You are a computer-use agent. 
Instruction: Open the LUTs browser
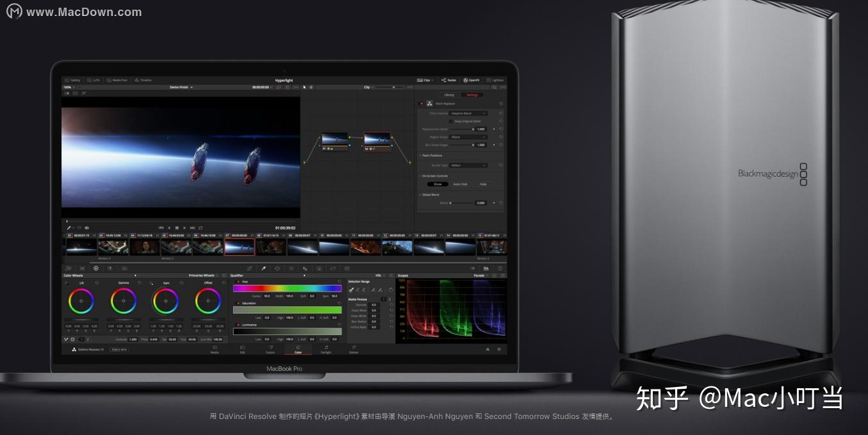(x=94, y=80)
